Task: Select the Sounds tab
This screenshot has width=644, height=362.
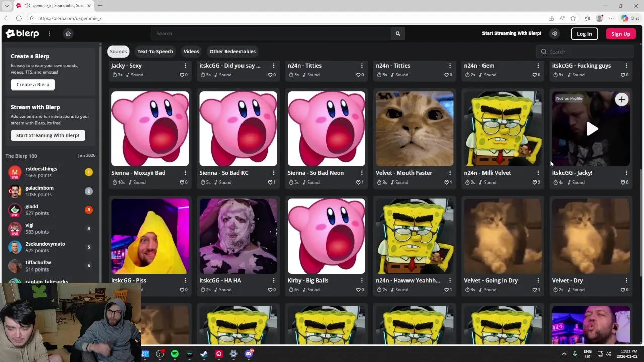Action: click(x=118, y=51)
